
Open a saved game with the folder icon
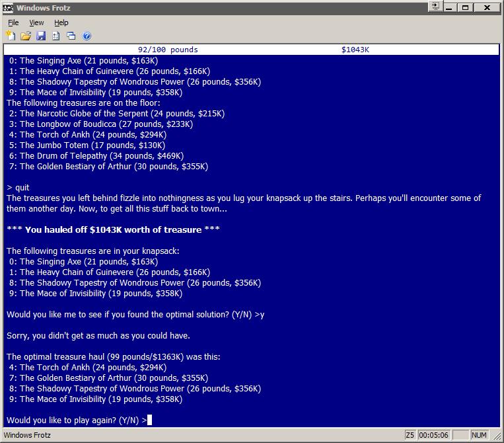pos(26,36)
